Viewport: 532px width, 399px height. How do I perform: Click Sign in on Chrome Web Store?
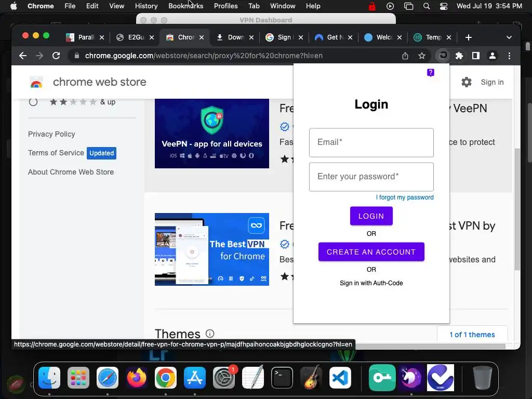pos(492,82)
